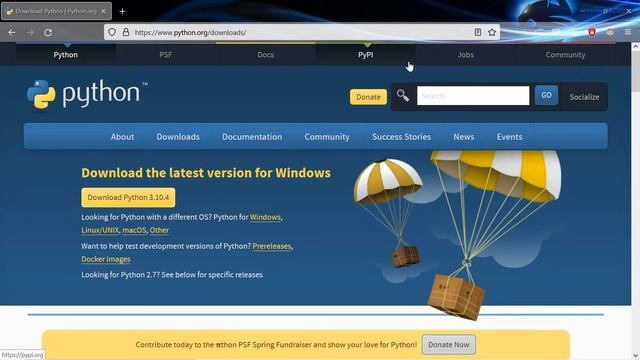Viewport: 640px width, 360px height.
Task: Focus the site search field
Action: point(473,96)
